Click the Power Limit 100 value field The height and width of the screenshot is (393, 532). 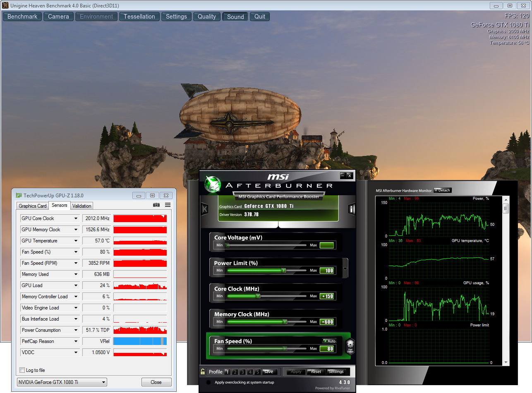point(327,271)
